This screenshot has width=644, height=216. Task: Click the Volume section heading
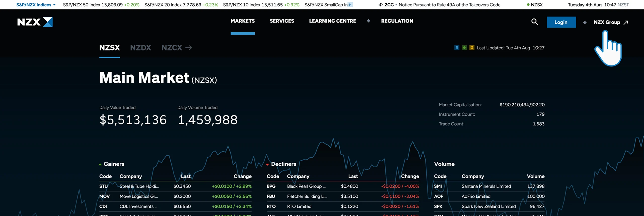pyautogui.click(x=444, y=164)
